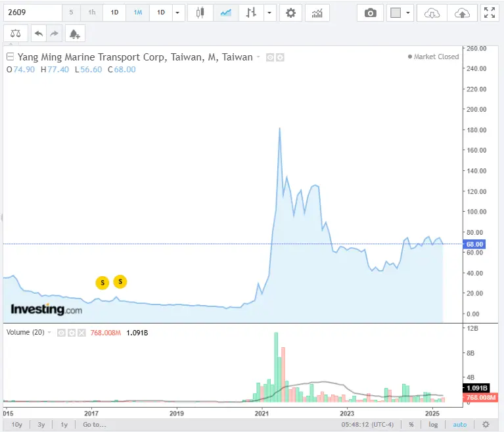Collapse the Yang Ming legend box

[11, 57]
